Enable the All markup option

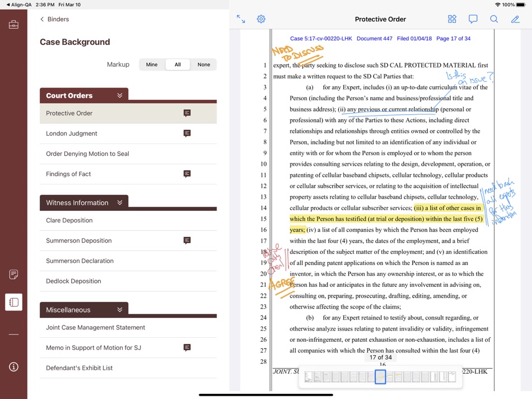178,64
